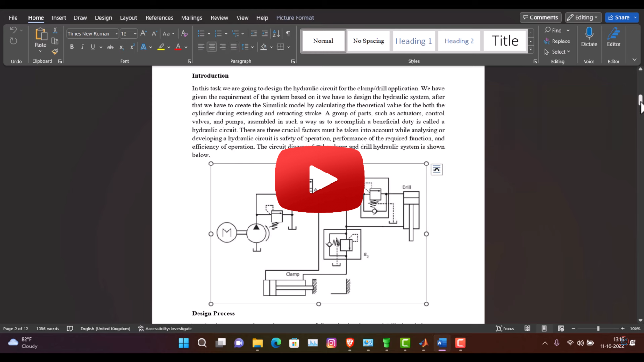This screenshot has height=362, width=644.
Task: Open Brave browser from taskbar
Action: click(x=350, y=343)
